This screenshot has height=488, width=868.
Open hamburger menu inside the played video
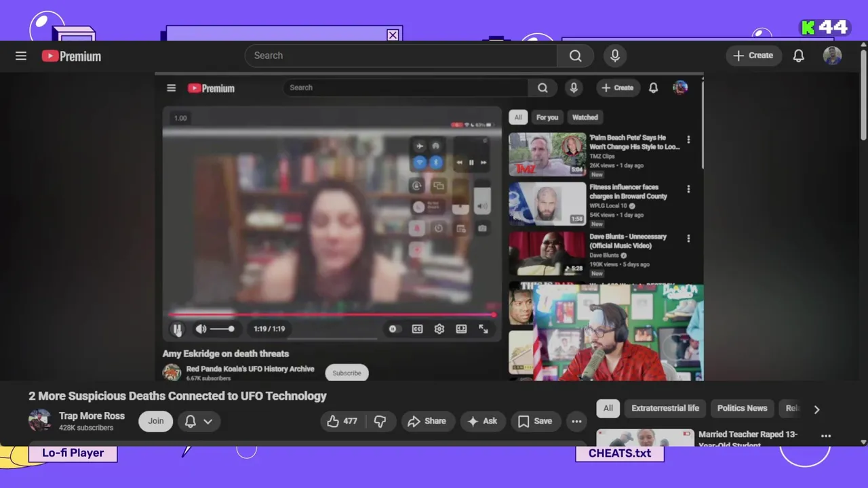pos(172,88)
